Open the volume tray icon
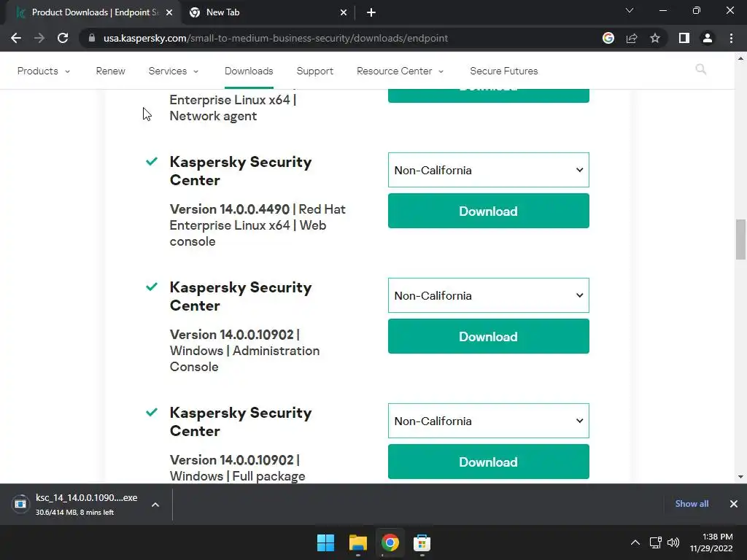Image resolution: width=747 pixels, height=560 pixels. (673, 542)
